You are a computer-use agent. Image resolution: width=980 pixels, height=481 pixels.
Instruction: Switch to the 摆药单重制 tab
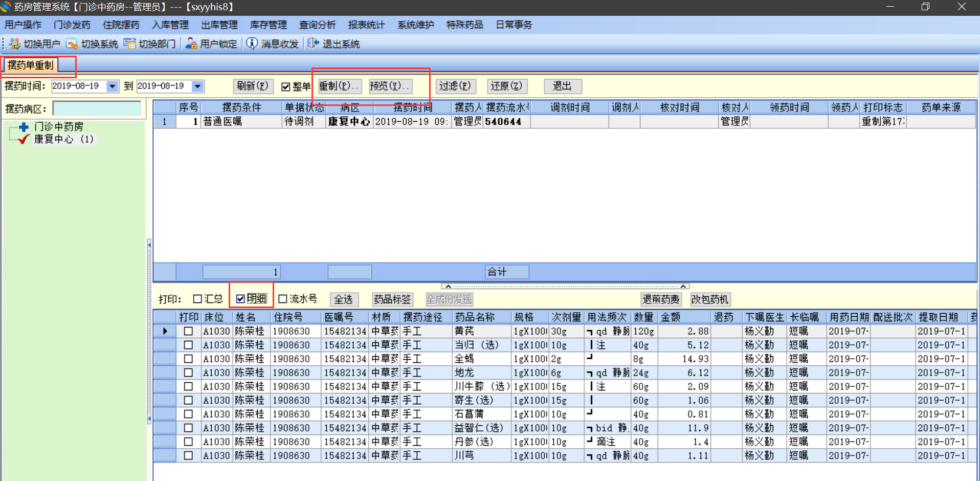(x=30, y=65)
